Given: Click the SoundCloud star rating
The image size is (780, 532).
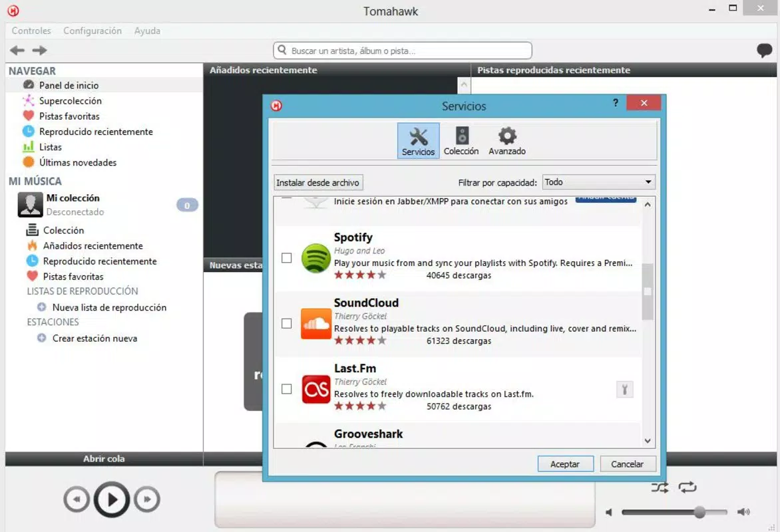Looking at the screenshot, I should point(360,340).
